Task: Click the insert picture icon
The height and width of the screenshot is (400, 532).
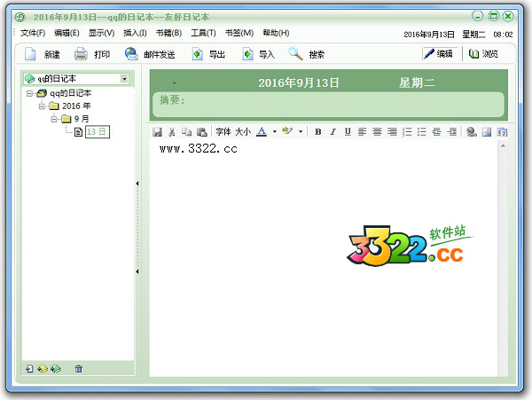Action: coord(487,131)
